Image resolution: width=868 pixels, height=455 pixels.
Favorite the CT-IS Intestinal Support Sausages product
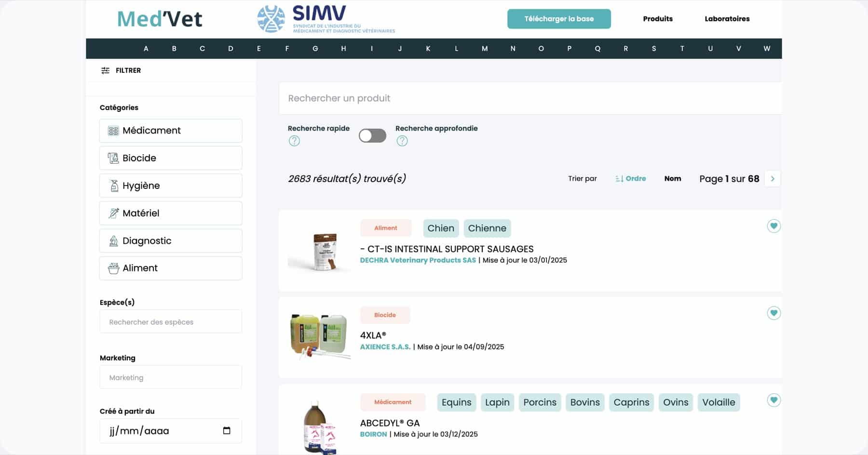pyautogui.click(x=773, y=226)
